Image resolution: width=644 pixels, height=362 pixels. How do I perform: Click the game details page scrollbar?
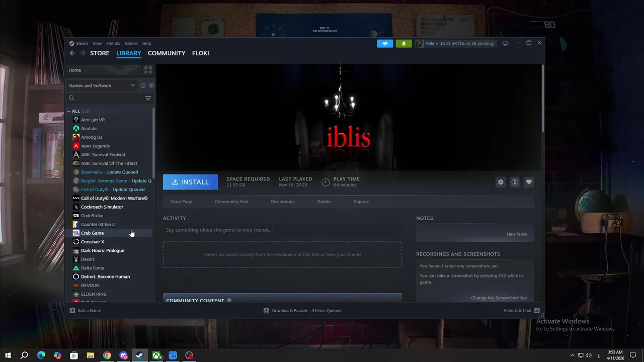point(542,98)
